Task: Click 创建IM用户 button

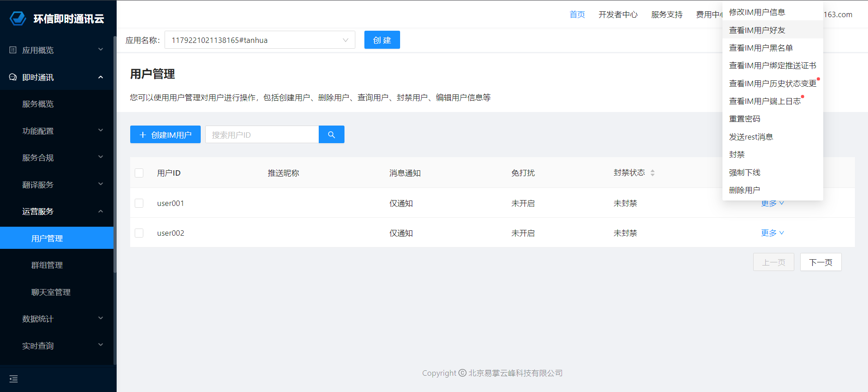Action: pos(165,135)
